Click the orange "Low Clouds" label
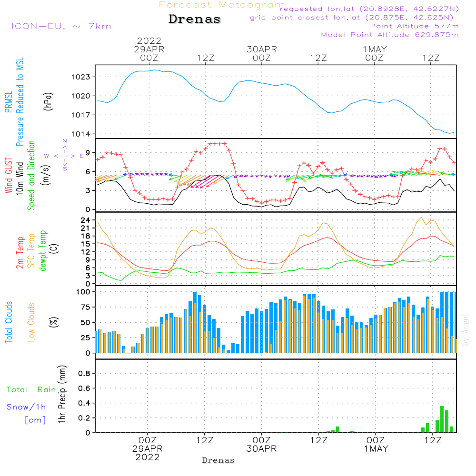Screen dimensions: 476x476 (31, 322)
